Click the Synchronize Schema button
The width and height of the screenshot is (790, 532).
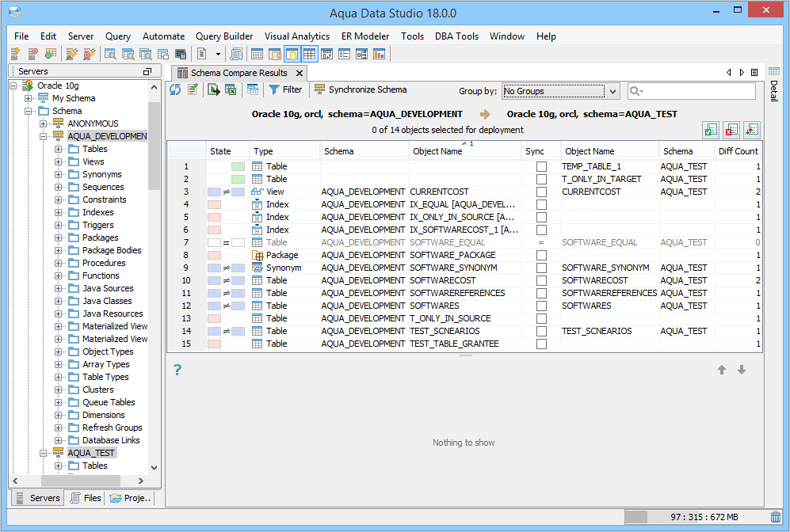[x=361, y=89]
